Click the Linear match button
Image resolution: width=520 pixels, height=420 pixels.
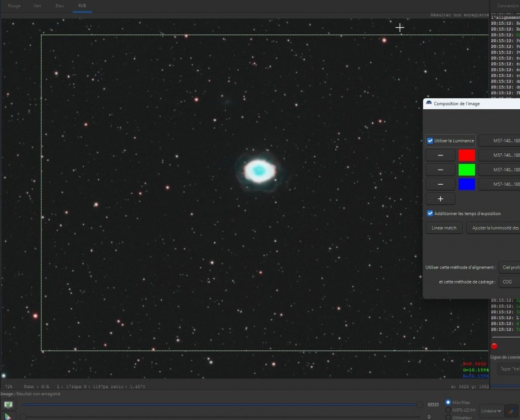(x=444, y=228)
